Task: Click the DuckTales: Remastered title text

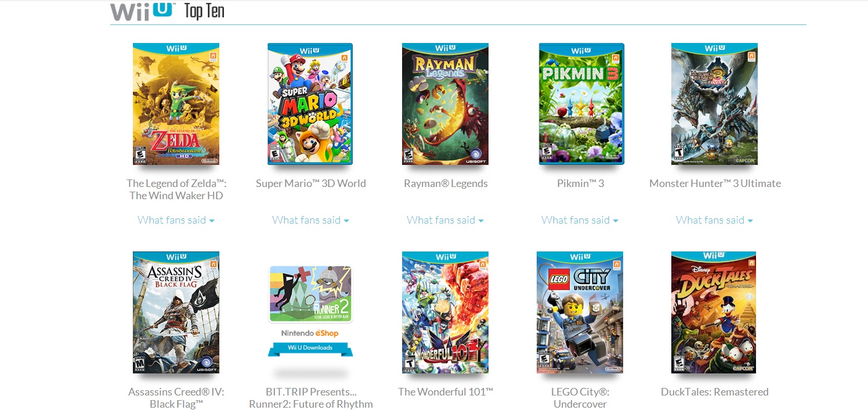Action: click(x=714, y=392)
